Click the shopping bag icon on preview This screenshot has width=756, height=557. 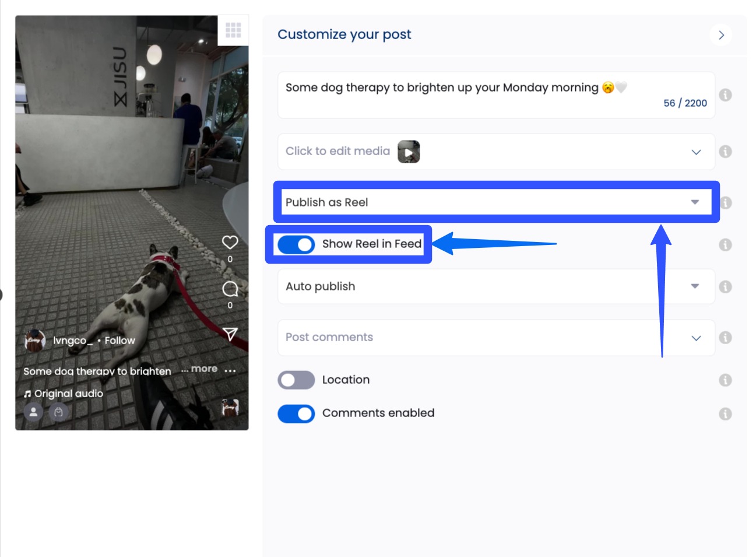pos(58,412)
